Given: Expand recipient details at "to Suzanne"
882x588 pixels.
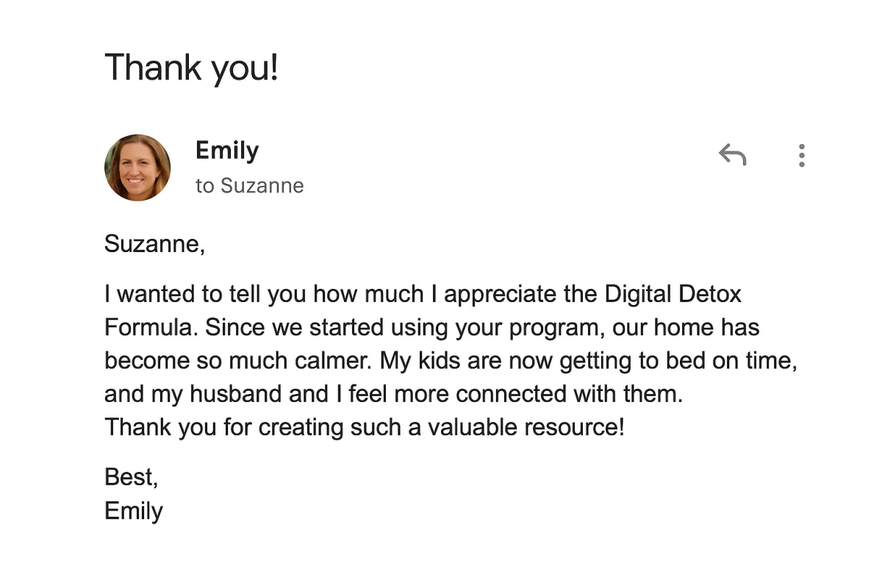Looking at the screenshot, I should tap(250, 185).
